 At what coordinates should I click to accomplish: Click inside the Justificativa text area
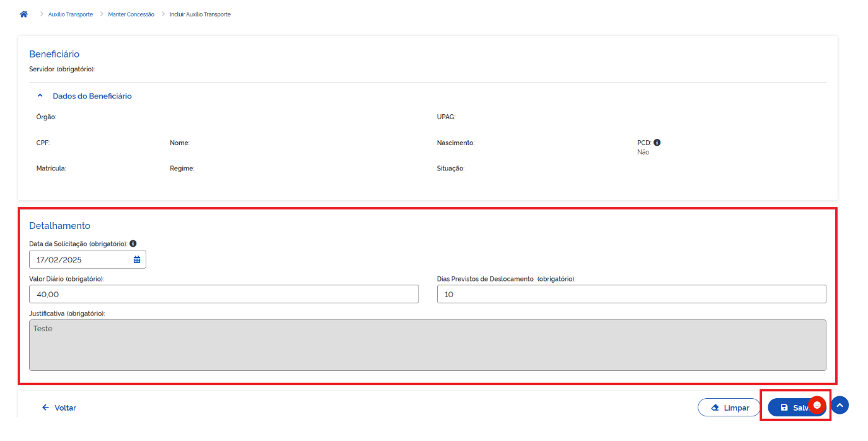(427, 344)
